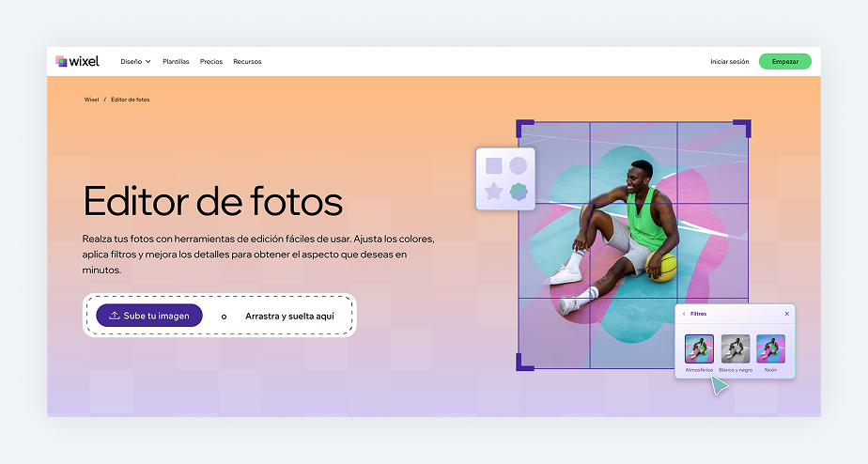Screen dimensions: 868x464
Task: Close the Filtros panel
Action: (x=786, y=314)
